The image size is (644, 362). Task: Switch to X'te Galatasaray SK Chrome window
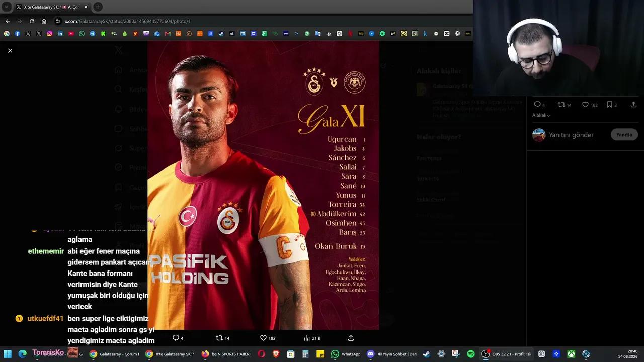170,354
